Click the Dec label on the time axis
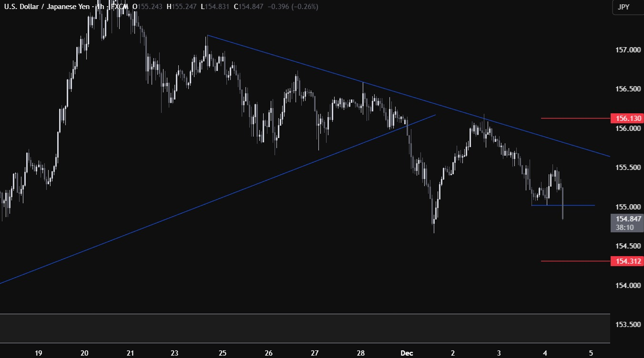Viewport: 644px width, 358px height. pos(407,353)
